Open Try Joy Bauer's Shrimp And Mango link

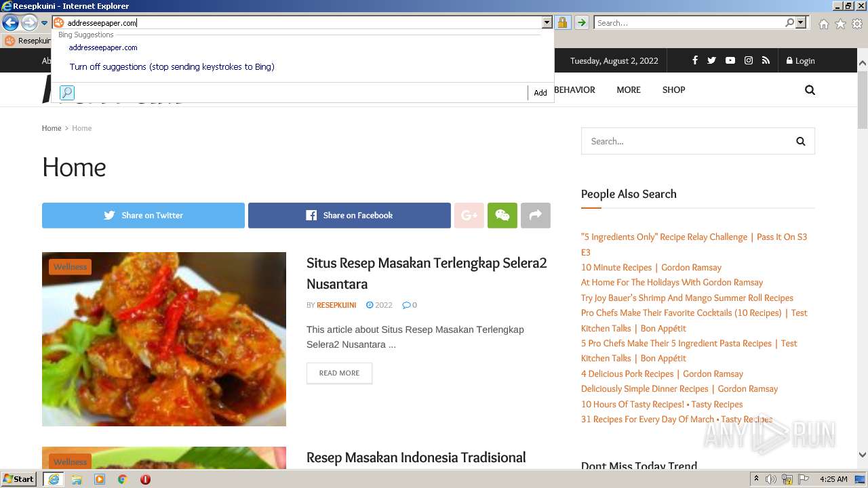(x=687, y=298)
